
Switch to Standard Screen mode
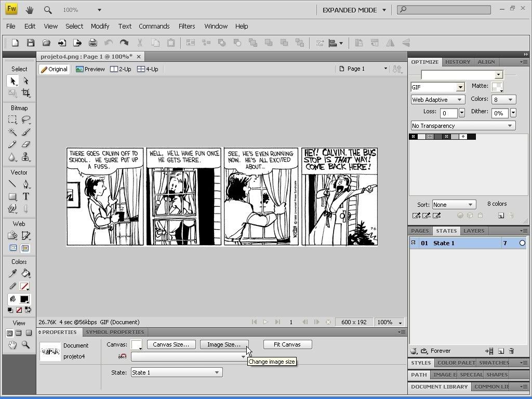(9, 333)
